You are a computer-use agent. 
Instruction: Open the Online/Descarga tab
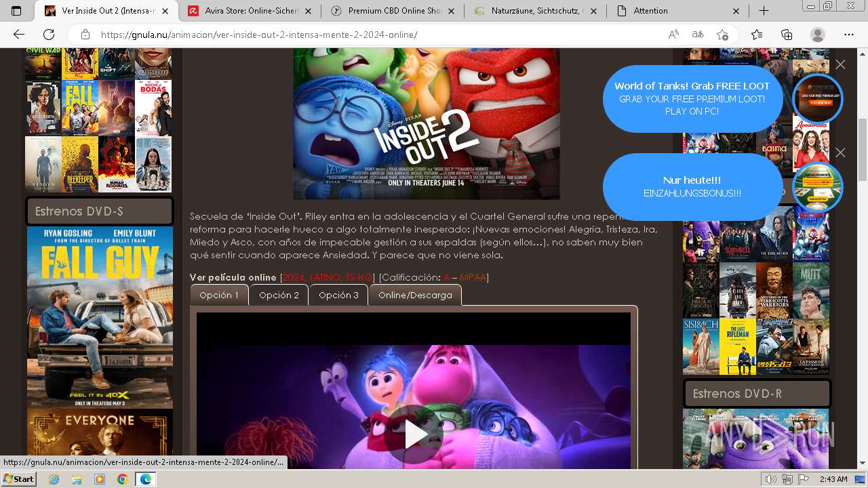(415, 295)
